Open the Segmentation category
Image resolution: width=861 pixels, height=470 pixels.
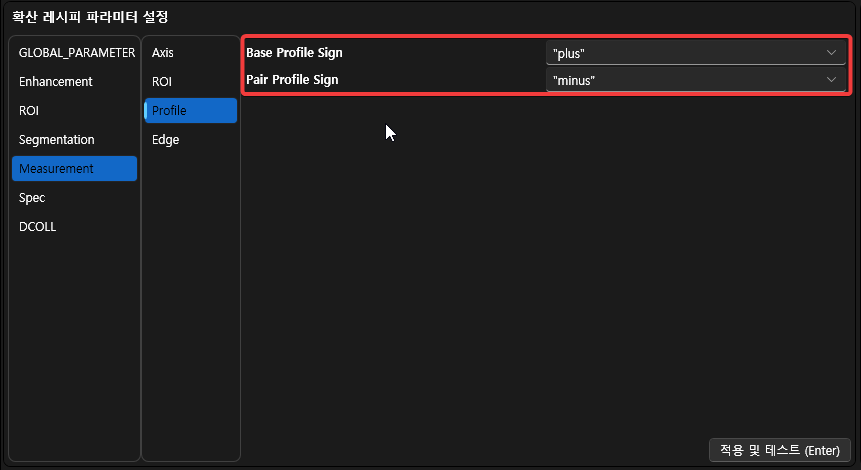point(57,139)
